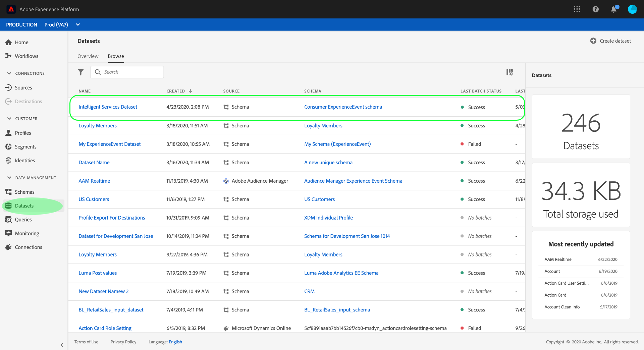Change language via English link
Image resolution: width=644 pixels, height=350 pixels.
175,342
